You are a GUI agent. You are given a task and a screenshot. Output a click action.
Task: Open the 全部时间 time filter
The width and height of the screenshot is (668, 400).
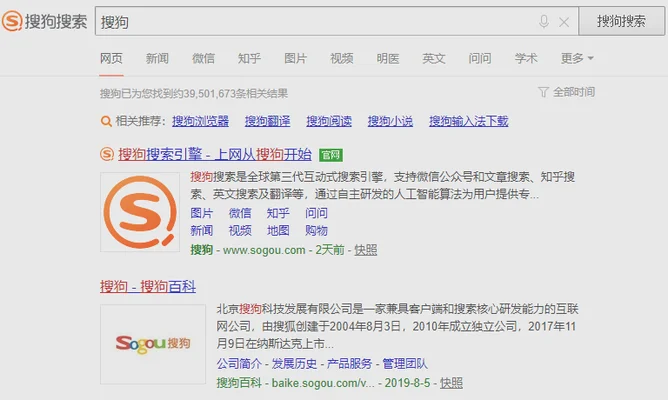coord(567,92)
